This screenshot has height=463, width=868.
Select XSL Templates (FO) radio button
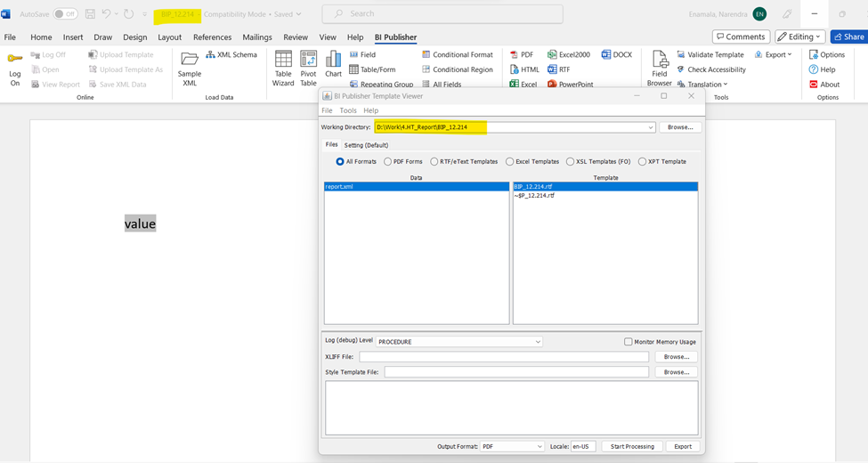click(x=570, y=162)
